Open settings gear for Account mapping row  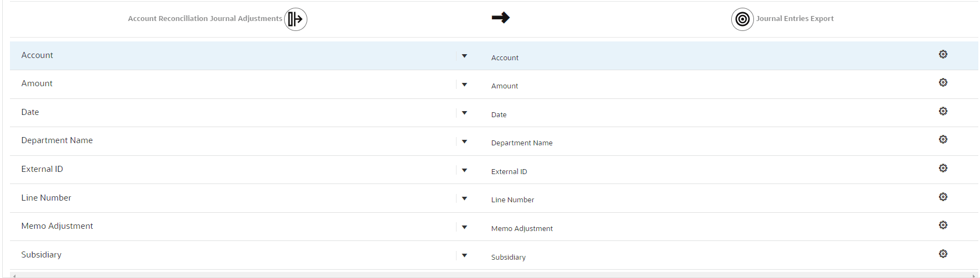[943, 54]
